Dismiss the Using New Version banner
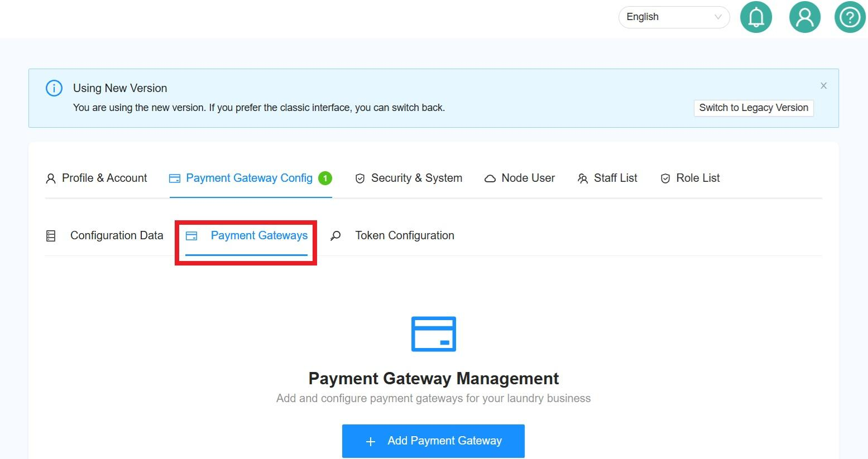868x459 pixels. click(823, 86)
